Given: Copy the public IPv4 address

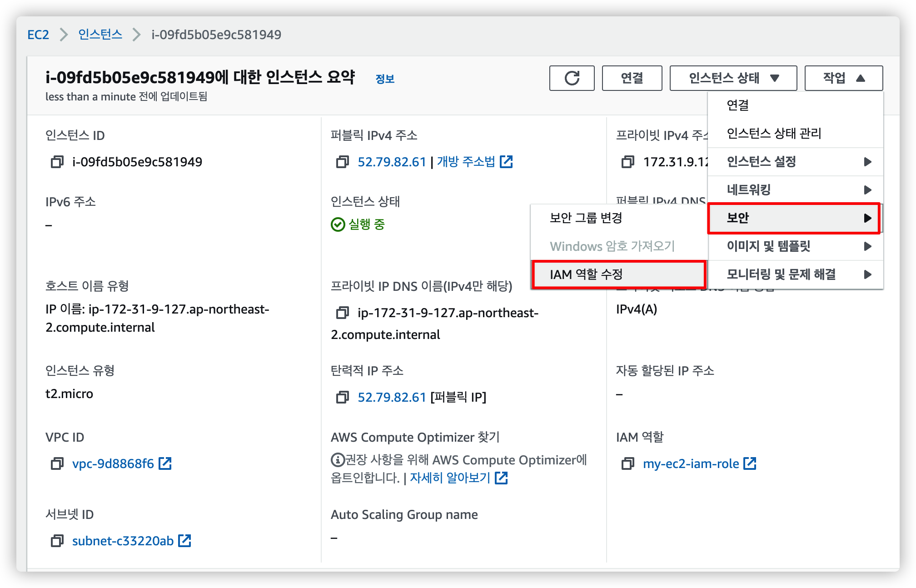Looking at the screenshot, I should click(342, 162).
